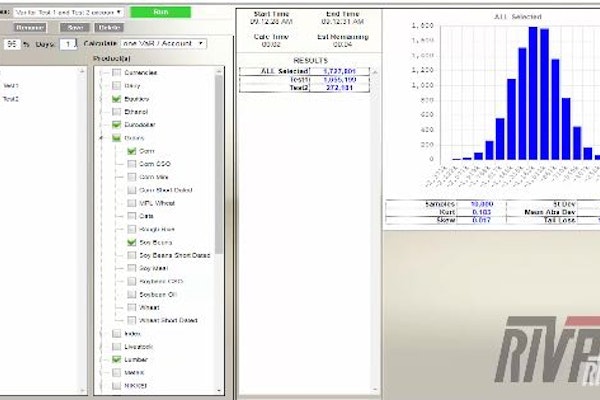Screen dimensions: 600x400
Task: Click the tallest blue histogram bar
Action: (534, 94)
